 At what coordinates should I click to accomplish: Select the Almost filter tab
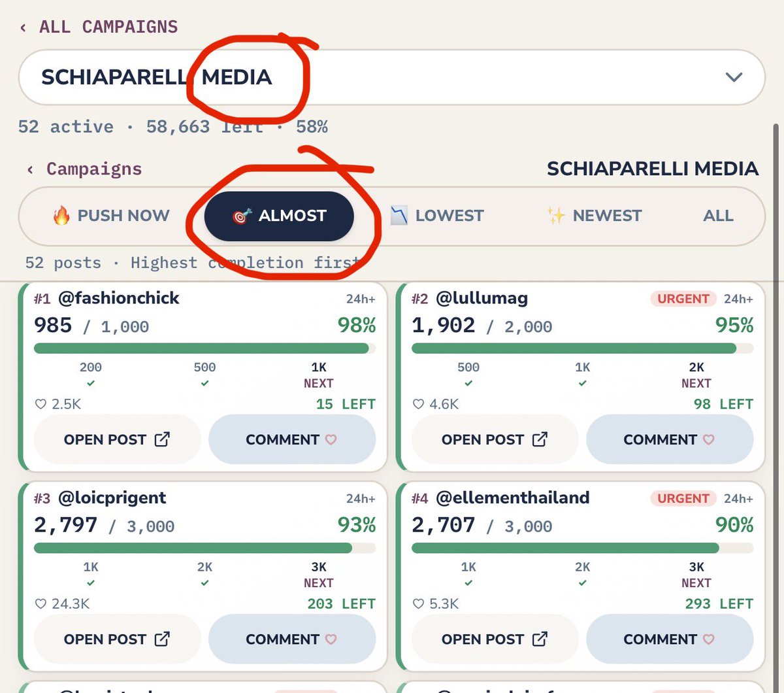coord(279,216)
